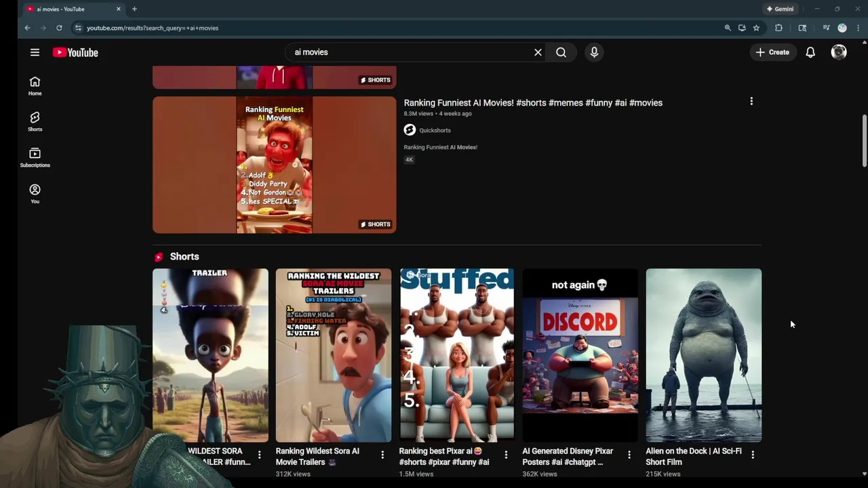The height and width of the screenshot is (488, 868).
Task: Open the Stuffed Pixar ranking short thumbnail
Action: click(457, 354)
